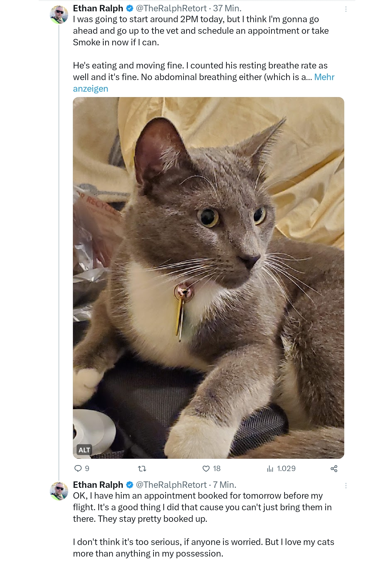Click @TheRalphRetort handle on second tweet
Viewport: 392px width, 562px height.
pos(171,485)
